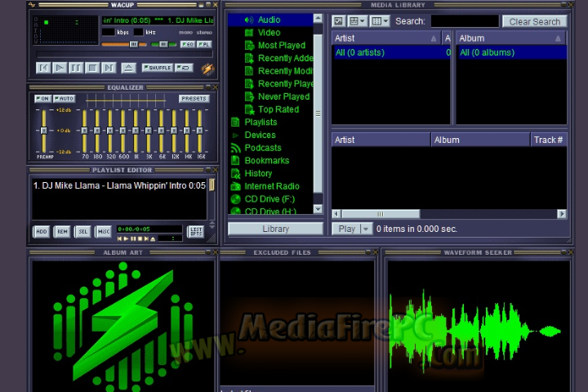Toggle the EQ window button
Screen dimensions: 588x392
point(188,44)
